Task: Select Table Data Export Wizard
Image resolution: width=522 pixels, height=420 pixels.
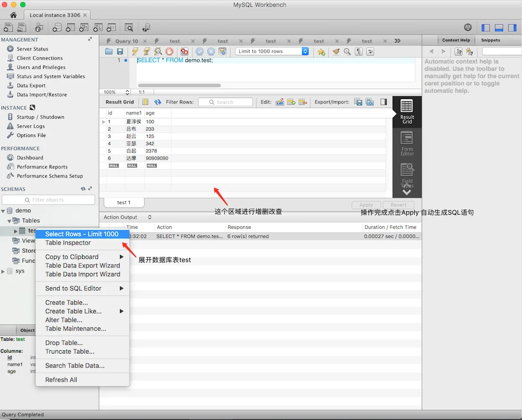Action: [x=83, y=265]
